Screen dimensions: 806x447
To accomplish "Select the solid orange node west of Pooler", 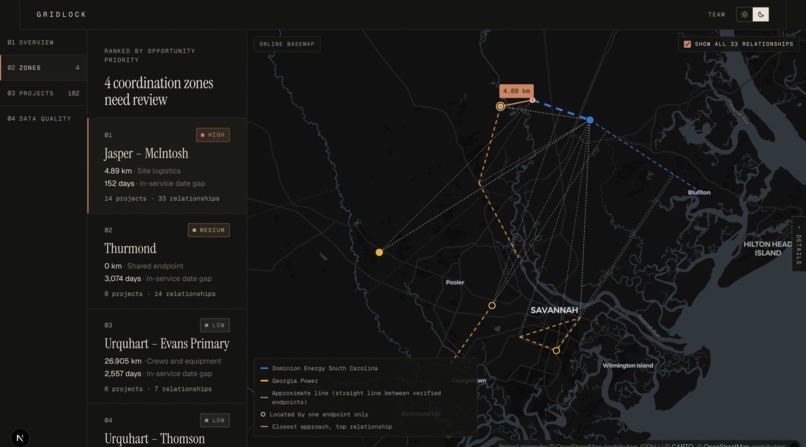I will 379,252.
